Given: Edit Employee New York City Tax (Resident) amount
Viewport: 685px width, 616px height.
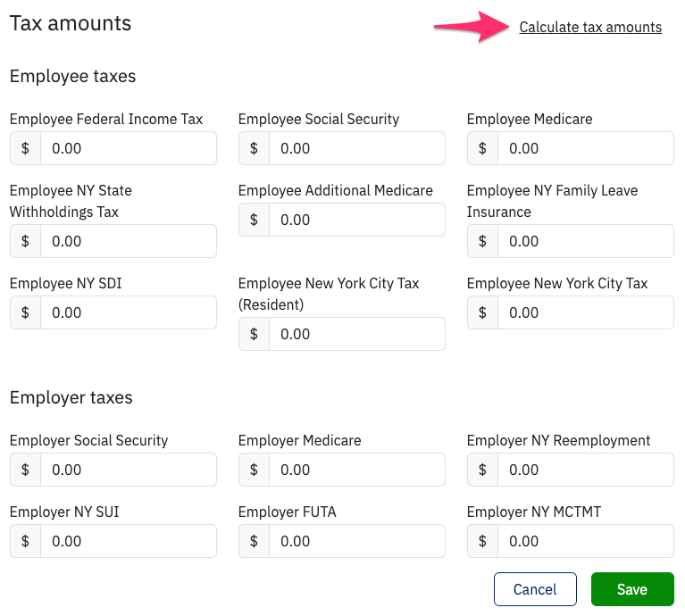Looking at the screenshot, I should [356, 334].
